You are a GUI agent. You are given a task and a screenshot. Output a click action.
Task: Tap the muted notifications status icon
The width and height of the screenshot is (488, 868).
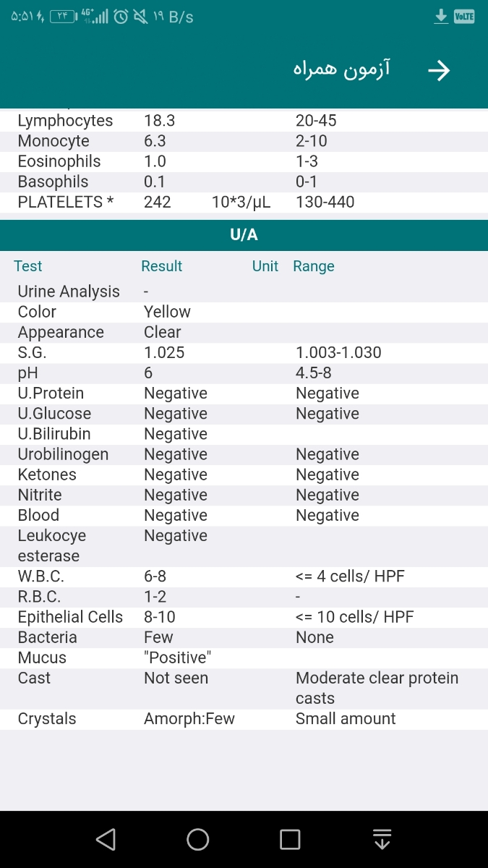[x=140, y=17]
